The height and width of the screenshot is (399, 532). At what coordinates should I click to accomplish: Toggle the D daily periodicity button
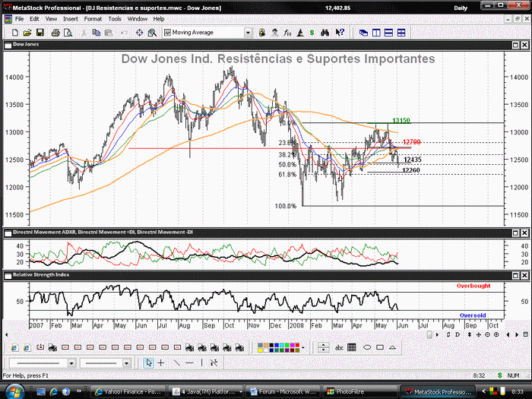pyautogui.click(x=458, y=335)
